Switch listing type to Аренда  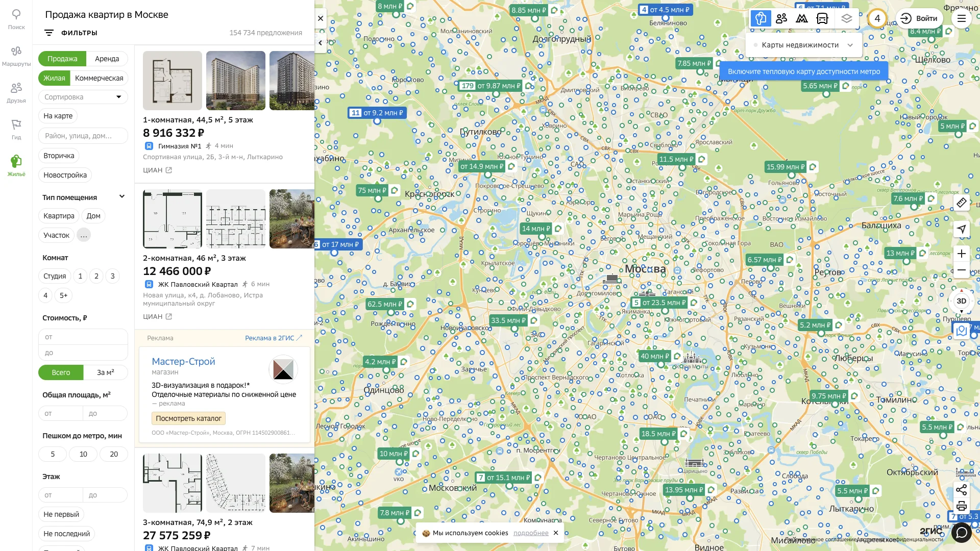(x=107, y=59)
